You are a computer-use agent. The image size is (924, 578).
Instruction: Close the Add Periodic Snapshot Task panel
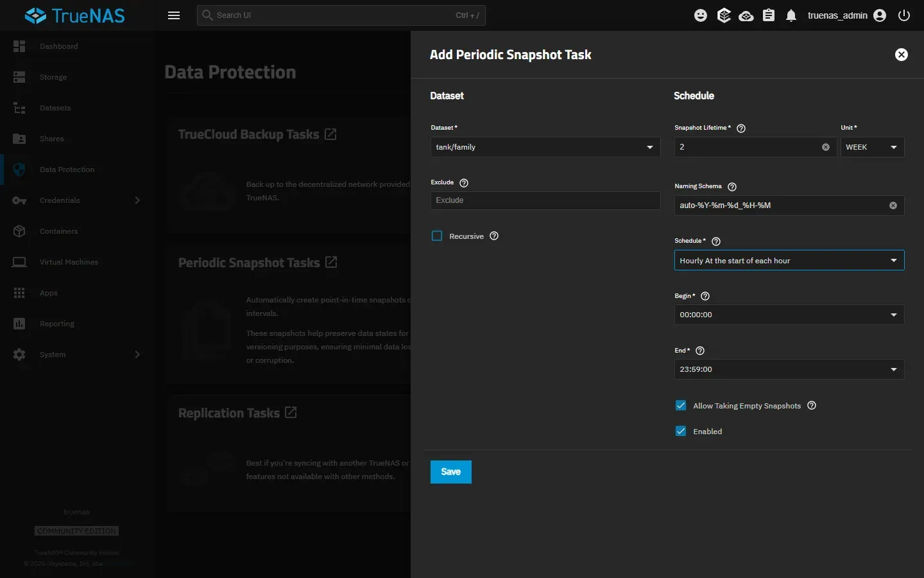(902, 55)
